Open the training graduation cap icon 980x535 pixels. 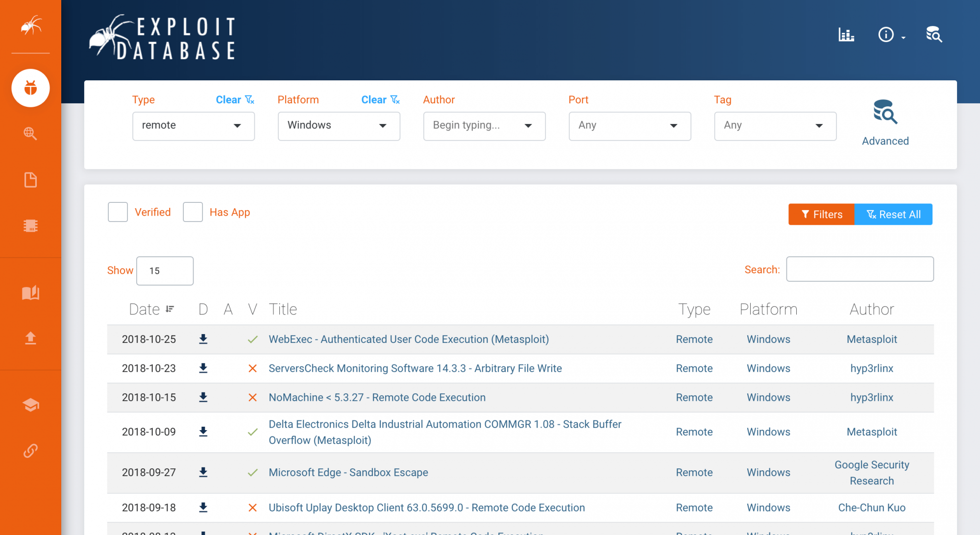[30, 405]
